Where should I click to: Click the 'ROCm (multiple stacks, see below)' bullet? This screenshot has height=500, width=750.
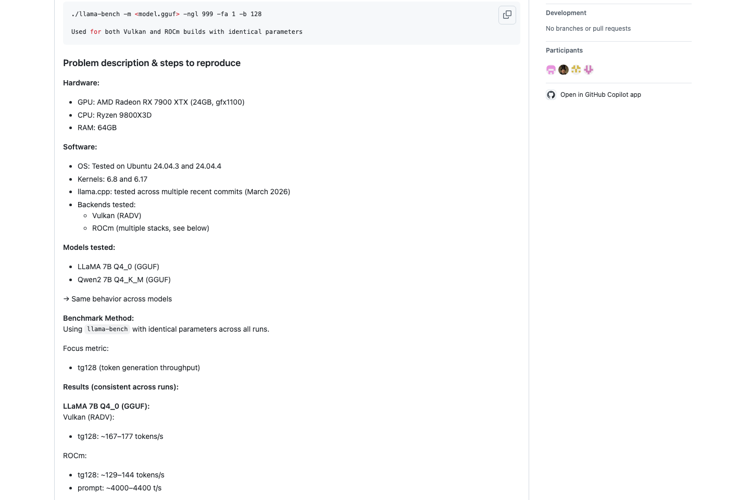coord(151,228)
